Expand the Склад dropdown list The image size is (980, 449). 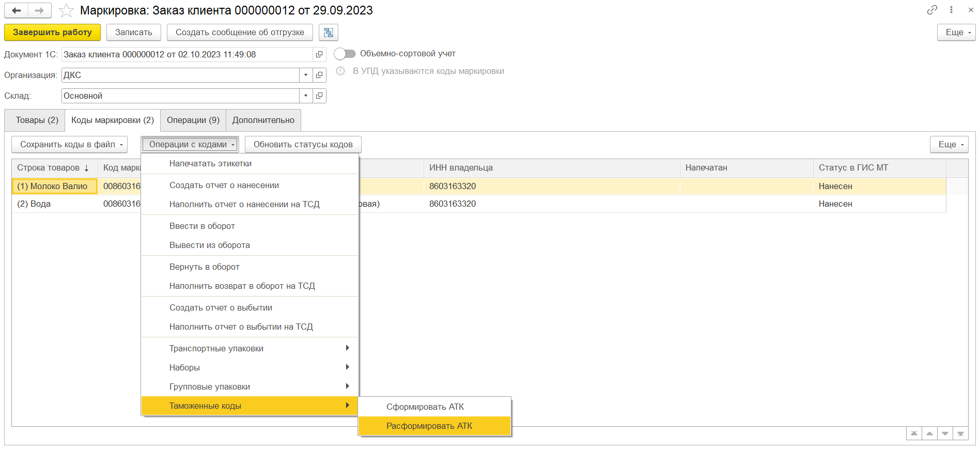click(306, 96)
